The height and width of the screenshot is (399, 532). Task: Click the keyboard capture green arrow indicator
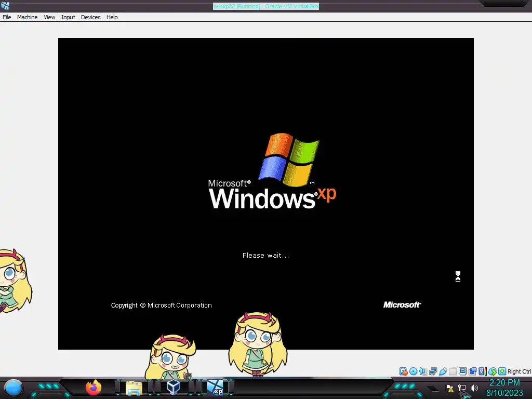click(x=502, y=371)
